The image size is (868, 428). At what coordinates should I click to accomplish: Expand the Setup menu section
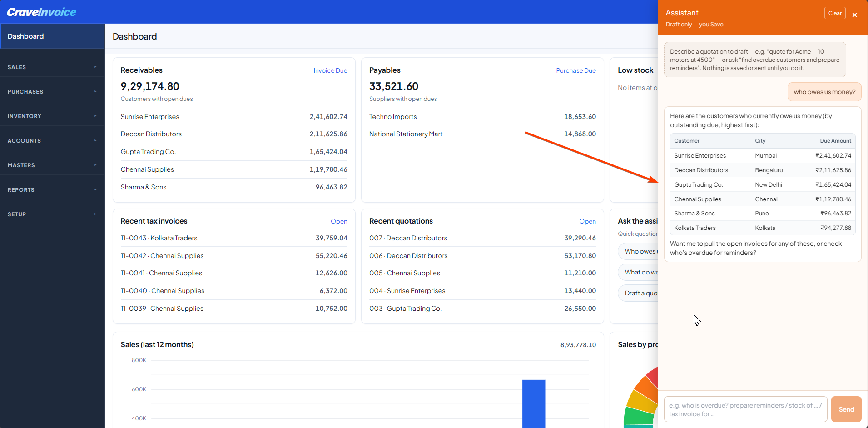click(52, 214)
